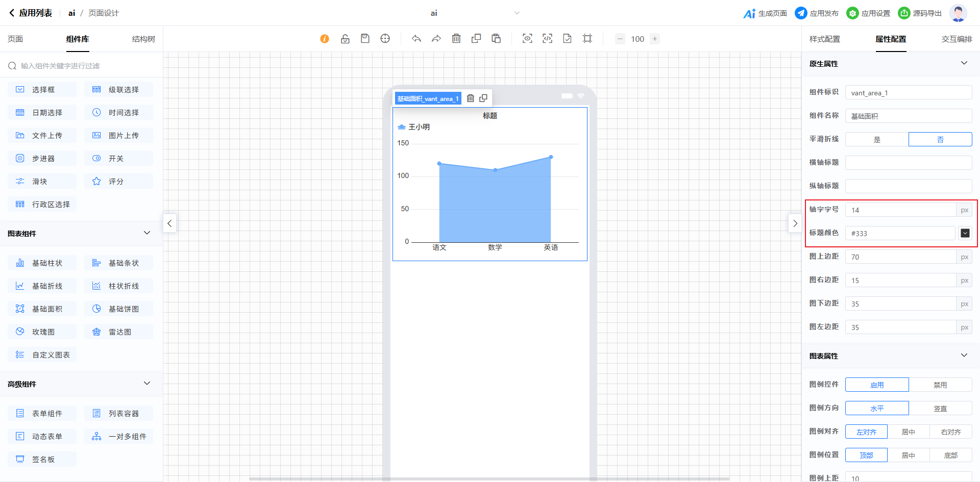Screen dimensions: 980x482
Task: Click the paste clipboard icon in toolbar
Action: 496,39
